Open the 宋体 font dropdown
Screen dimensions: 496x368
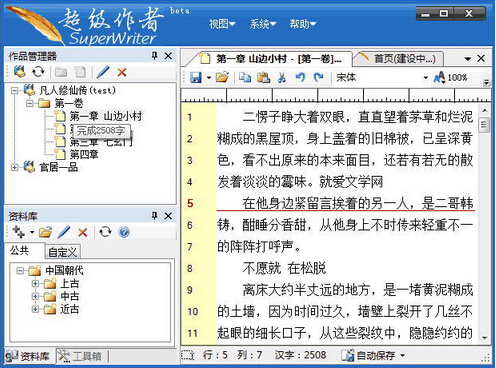click(x=425, y=78)
